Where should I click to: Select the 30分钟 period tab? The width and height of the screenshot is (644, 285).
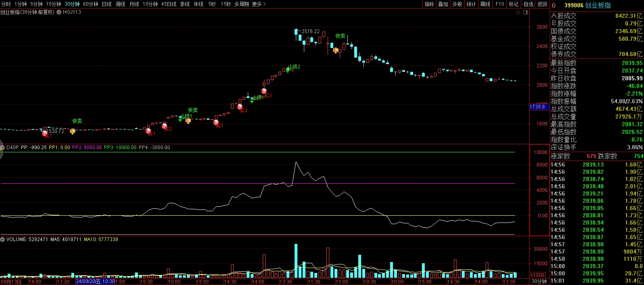(72, 4)
